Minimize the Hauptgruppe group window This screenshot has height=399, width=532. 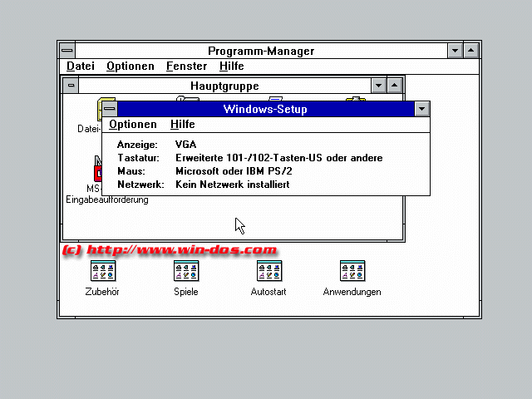(x=379, y=86)
